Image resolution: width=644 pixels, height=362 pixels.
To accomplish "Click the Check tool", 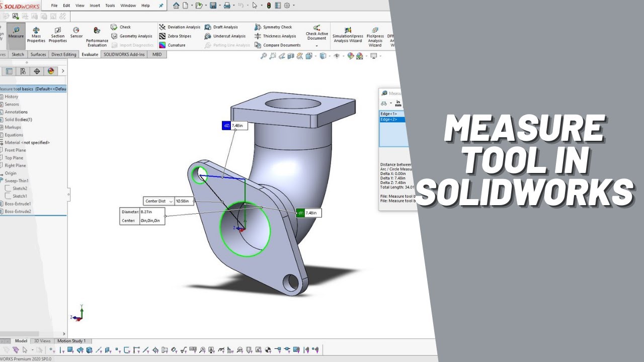I will tap(121, 27).
